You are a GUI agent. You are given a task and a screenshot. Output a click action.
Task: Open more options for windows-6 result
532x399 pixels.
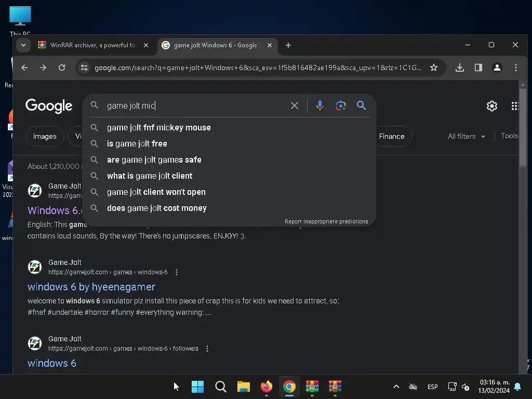tap(177, 272)
